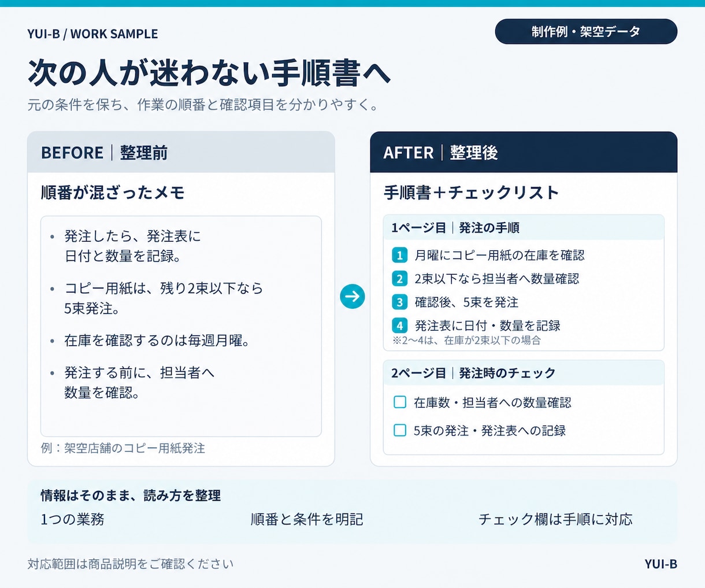Click the heading 情報はそのまま、読み方を整理
Viewport: 705px width, 588px height.
pos(131,495)
